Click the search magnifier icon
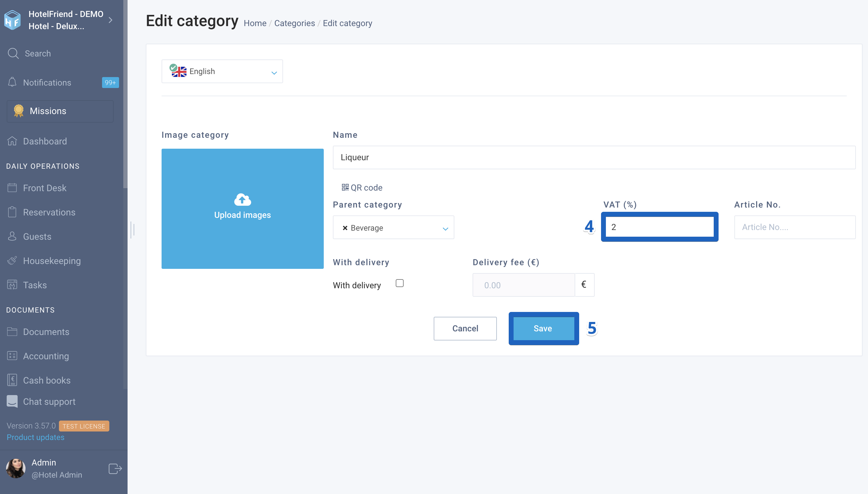Screen dimensions: 868x494 13,53
